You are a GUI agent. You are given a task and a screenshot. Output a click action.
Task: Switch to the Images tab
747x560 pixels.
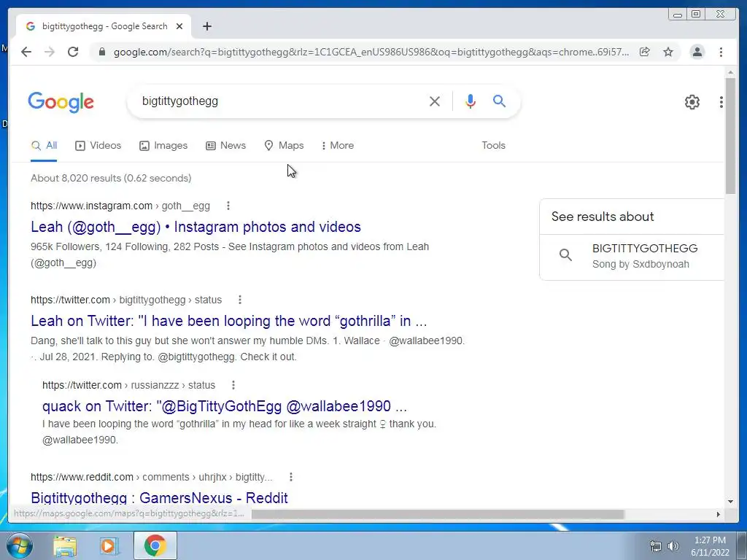(x=163, y=145)
